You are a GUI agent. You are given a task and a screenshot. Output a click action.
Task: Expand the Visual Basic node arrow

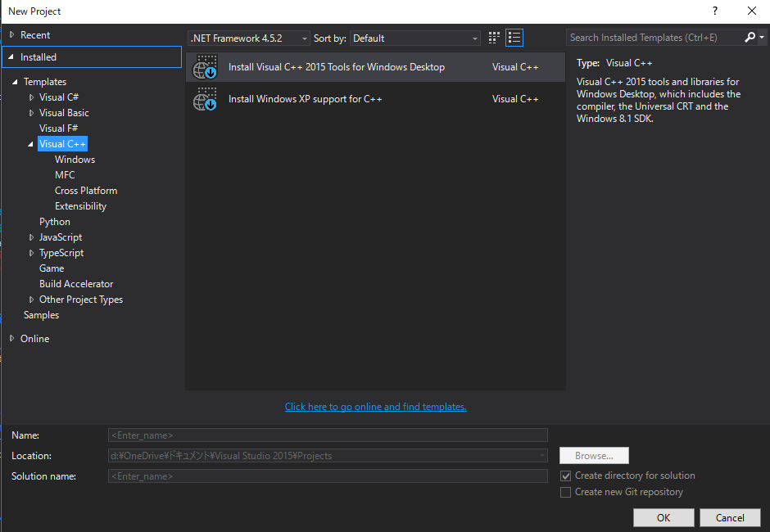(31, 113)
